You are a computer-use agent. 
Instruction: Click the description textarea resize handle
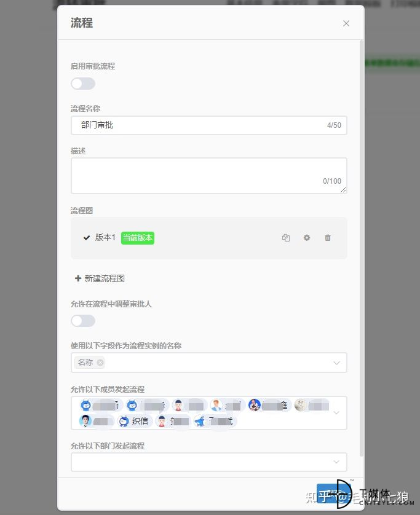click(x=343, y=190)
